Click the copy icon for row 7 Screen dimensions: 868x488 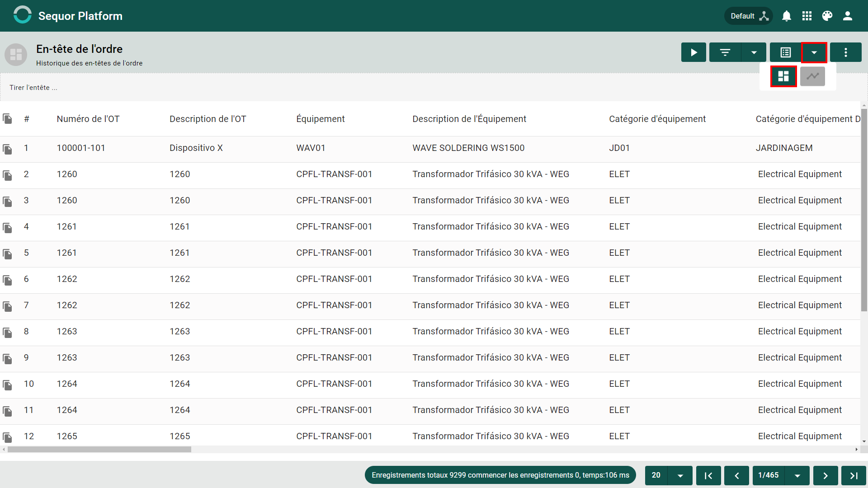coord(7,306)
